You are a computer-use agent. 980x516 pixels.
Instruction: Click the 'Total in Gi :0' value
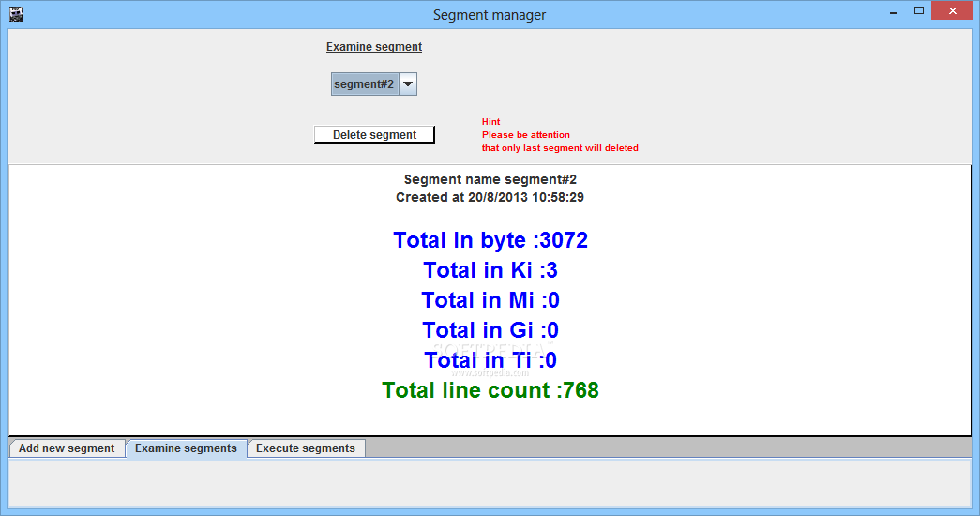(x=490, y=330)
